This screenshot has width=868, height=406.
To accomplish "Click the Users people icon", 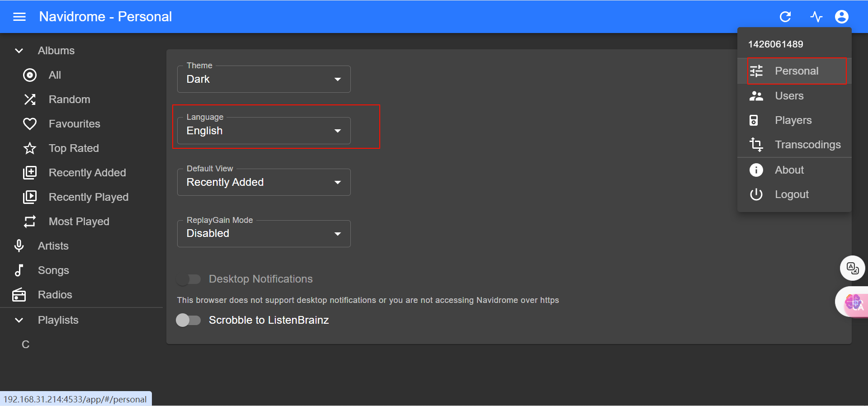I will coord(756,96).
